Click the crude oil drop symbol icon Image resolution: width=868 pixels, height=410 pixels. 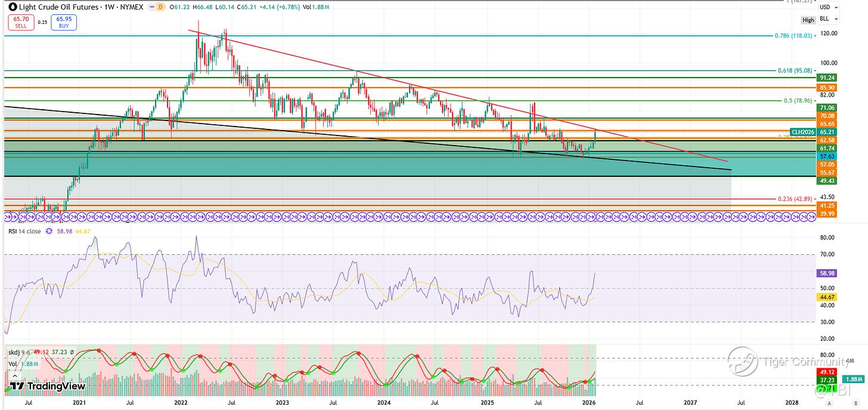13,7
